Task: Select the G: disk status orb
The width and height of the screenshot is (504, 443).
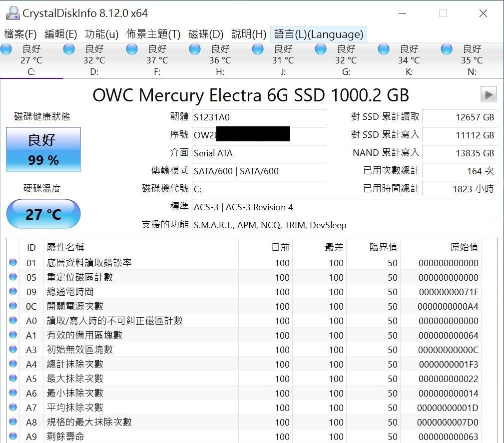Action: click(321, 49)
